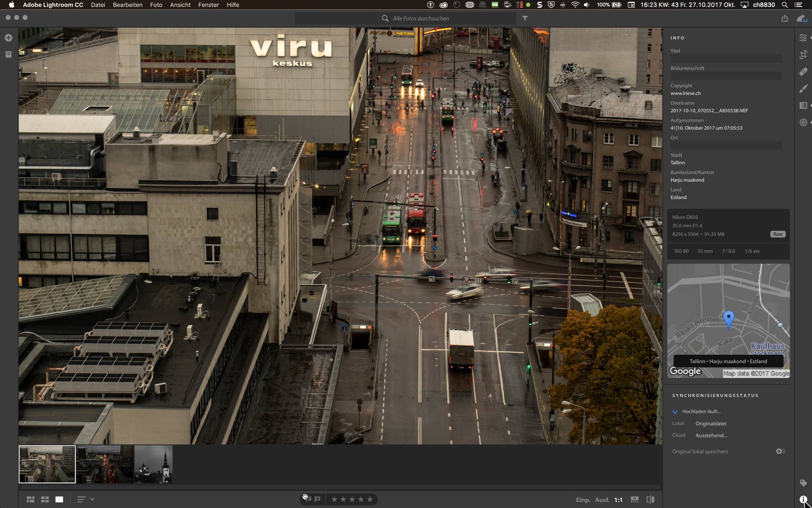Click the Creative Cloud menu bar icon

click(444, 5)
